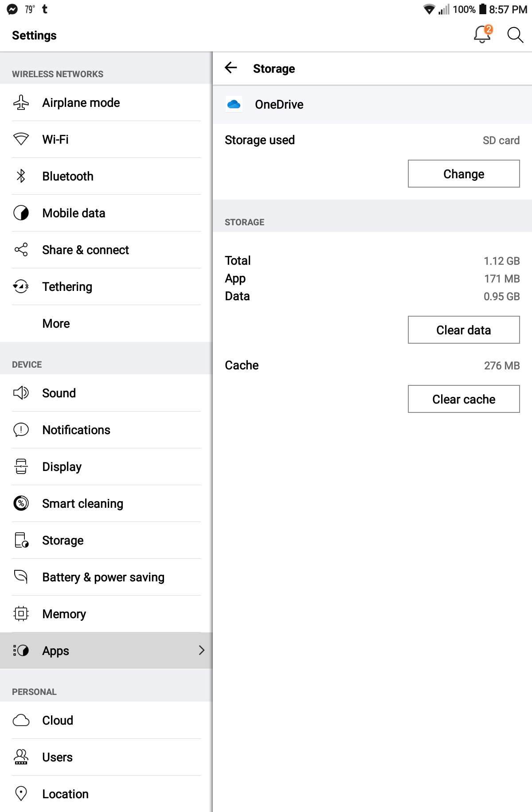Open Mobile data settings
This screenshot has height=812, width=532.
[x=74, y=213]
